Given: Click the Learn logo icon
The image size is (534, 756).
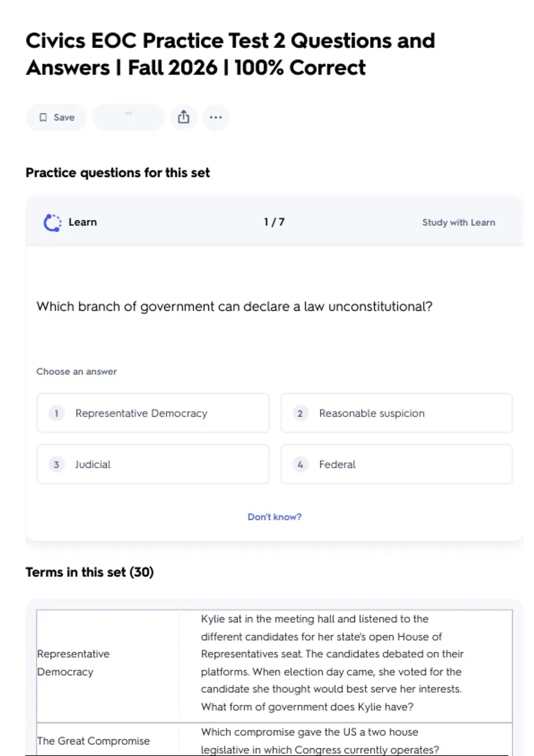Looking at the screenshot, I should 52,223.
